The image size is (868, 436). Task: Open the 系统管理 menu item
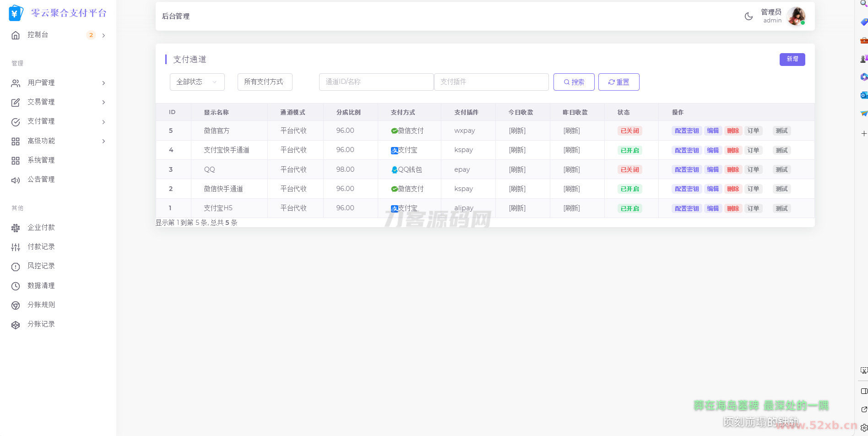point(41,160)
